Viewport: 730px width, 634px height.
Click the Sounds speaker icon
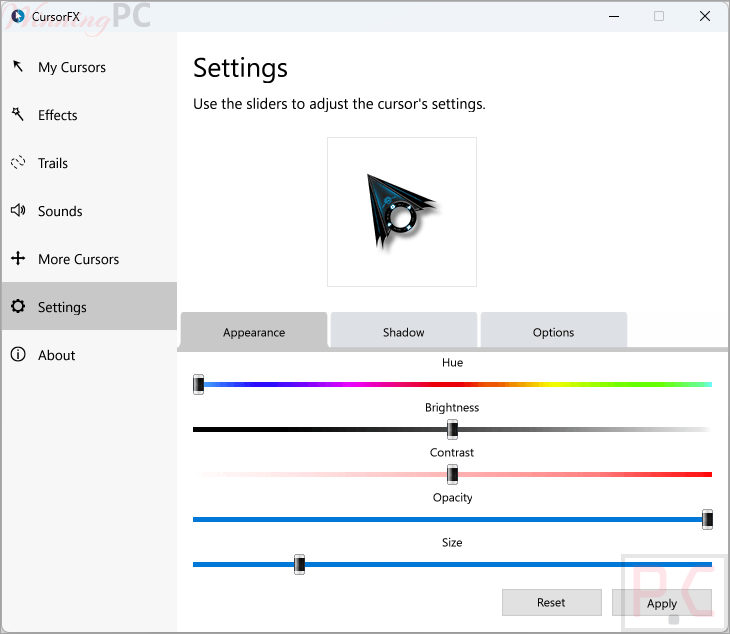(x=18, y=210)
